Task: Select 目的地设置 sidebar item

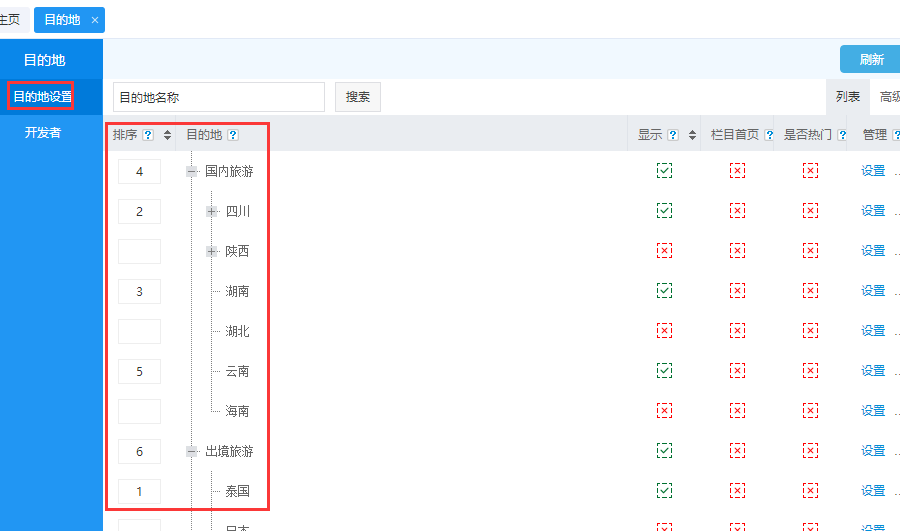Action: [42, 97]
